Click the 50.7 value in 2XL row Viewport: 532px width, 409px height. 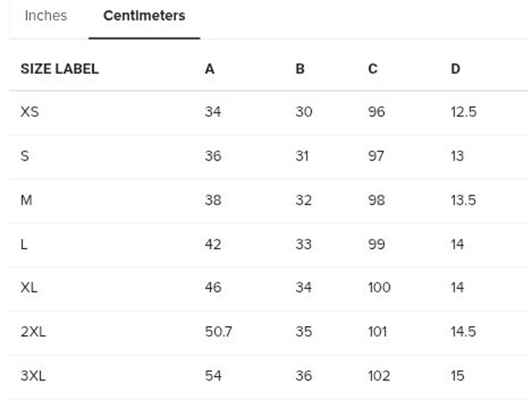(218, 331)
